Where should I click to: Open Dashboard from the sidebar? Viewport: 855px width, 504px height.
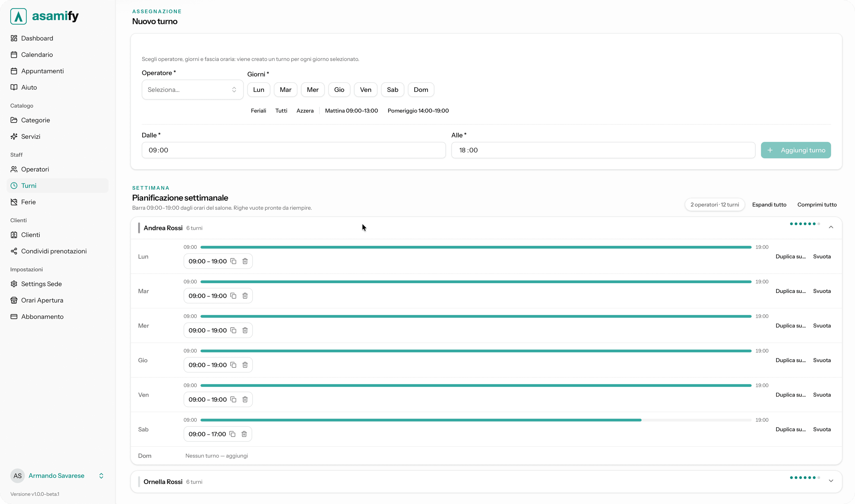[x=57, y=38]
